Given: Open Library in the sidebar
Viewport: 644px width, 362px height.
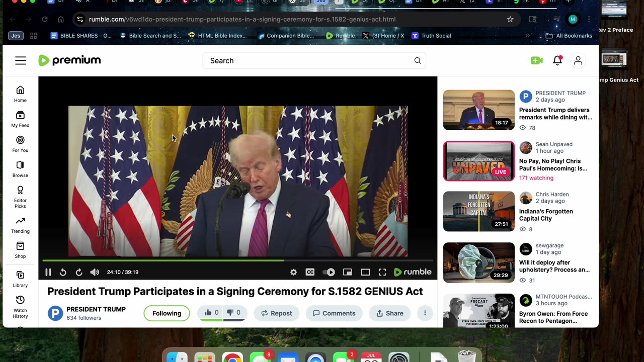Looking at the screenshot, I should pyautogui.click(x=20, y=279).
